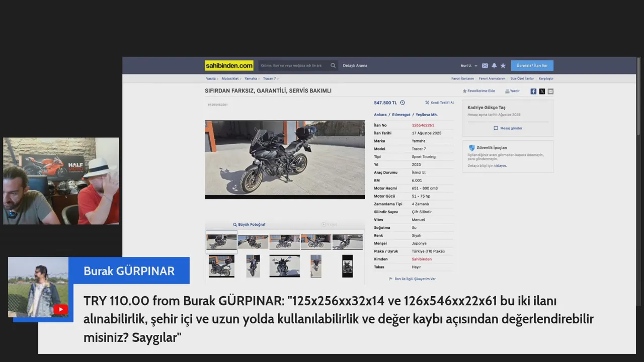Expand the Nuri U. account dropdown
644x362 pixels.
pyautogui.click(x=469, y=65)
